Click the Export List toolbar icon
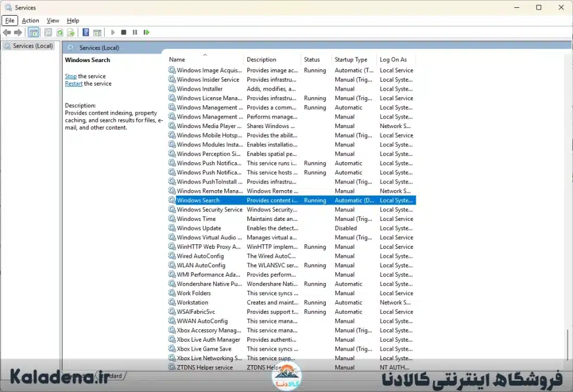 coord(71,32)
